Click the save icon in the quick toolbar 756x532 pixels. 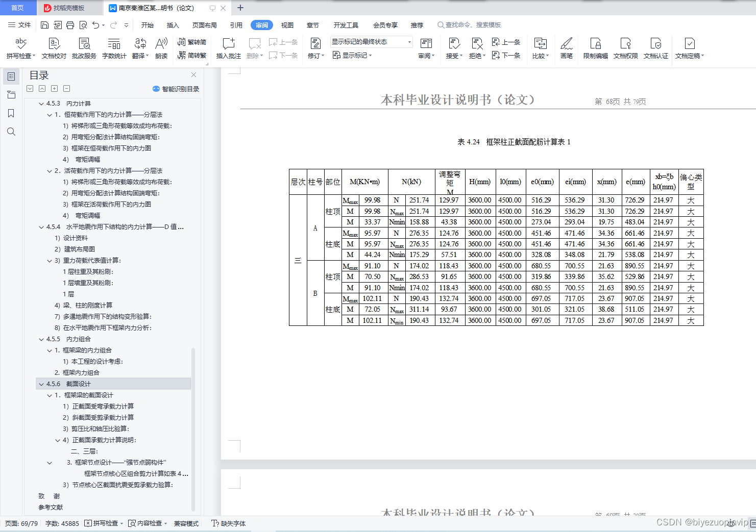[x=44, y=25]
